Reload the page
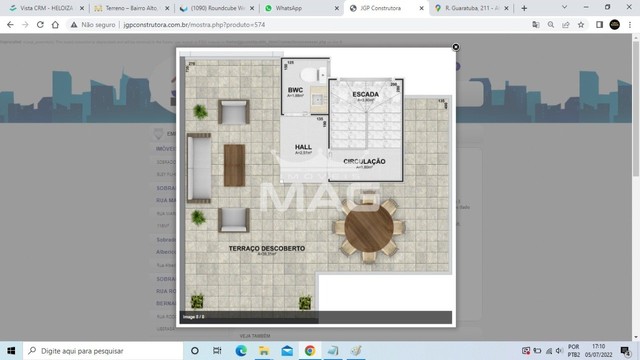This screenshot has width=640, height=360. (x=40, y=25)
